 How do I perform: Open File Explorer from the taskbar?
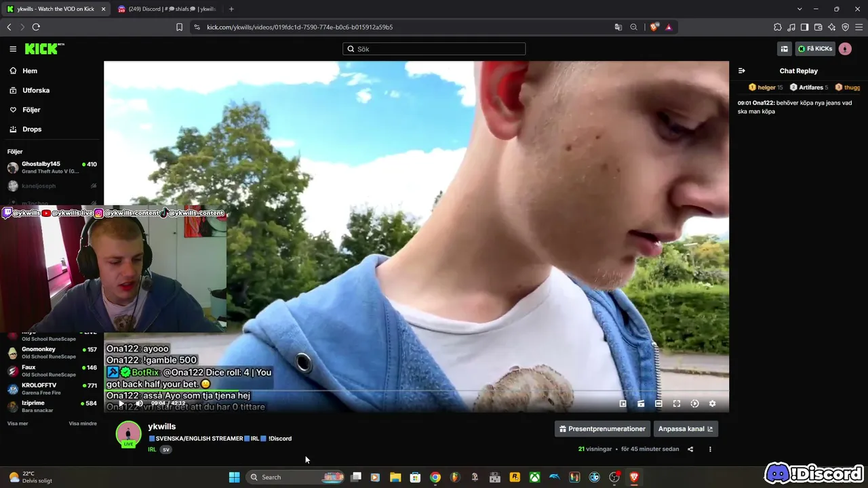395,477
